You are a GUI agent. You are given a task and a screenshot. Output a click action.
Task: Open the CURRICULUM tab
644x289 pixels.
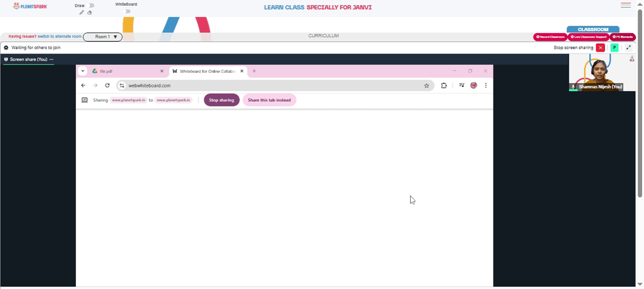(324, 36)
